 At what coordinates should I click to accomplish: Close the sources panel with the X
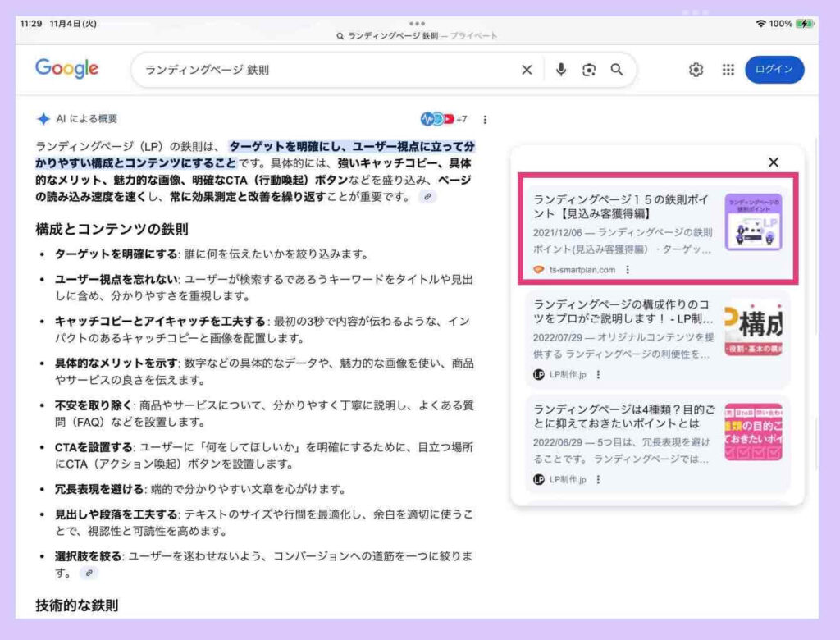pyautogui.click(x=773, y=162)
